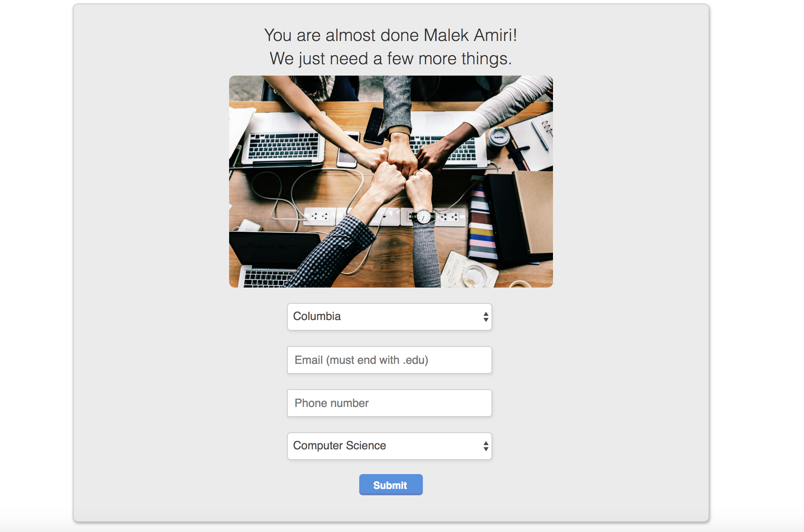
Task: Focus the Email (must end with .edu) field
Action: (389, 360)
